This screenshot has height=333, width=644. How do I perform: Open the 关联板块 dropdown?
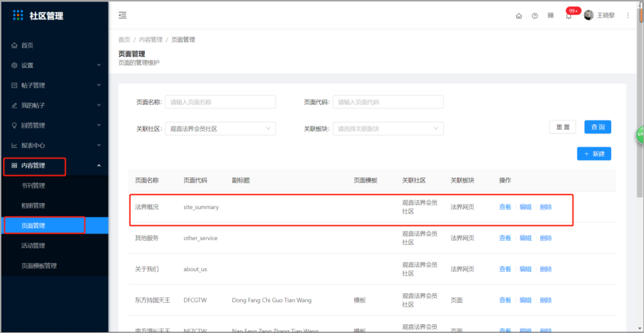click(388, 128)
